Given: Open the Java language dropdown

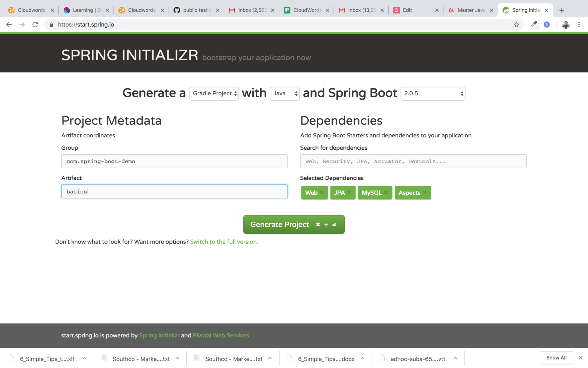Looking at the screenshot, I should (x=284, y=93).
